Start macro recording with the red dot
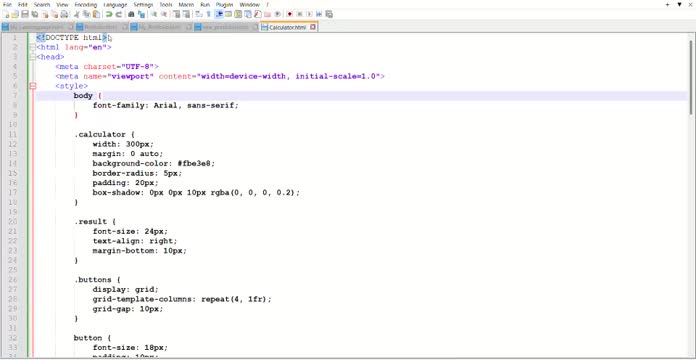696x360 pixels. [x=290, y=14]
